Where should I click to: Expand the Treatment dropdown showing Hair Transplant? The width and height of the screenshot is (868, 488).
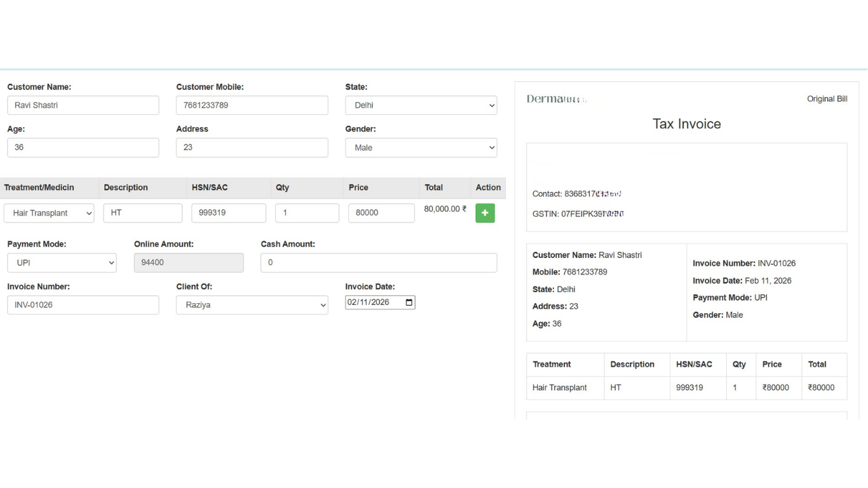[x=49, y=213]
